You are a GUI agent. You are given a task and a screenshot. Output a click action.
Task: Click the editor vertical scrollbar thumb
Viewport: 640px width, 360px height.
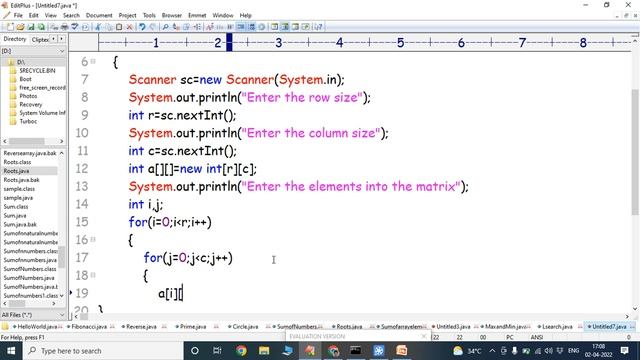tap(635, 151)
